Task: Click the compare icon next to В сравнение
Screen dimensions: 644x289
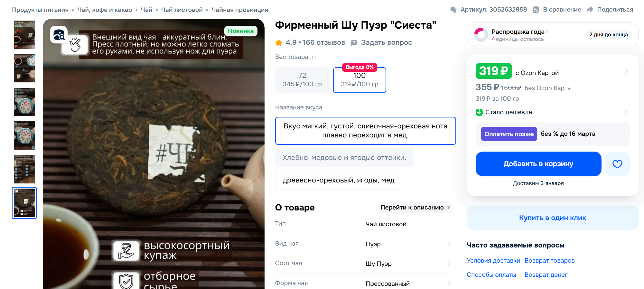Action: [x=536, y=10]
